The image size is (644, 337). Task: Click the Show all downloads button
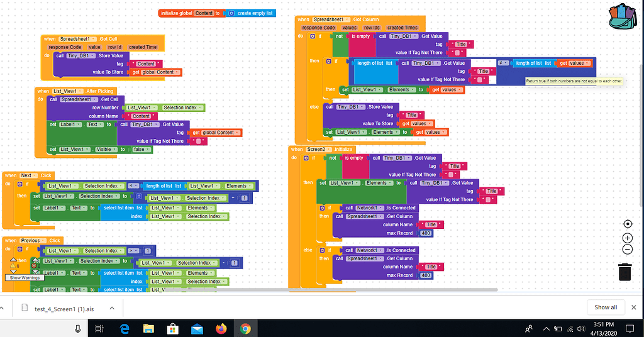coord(606,307)
